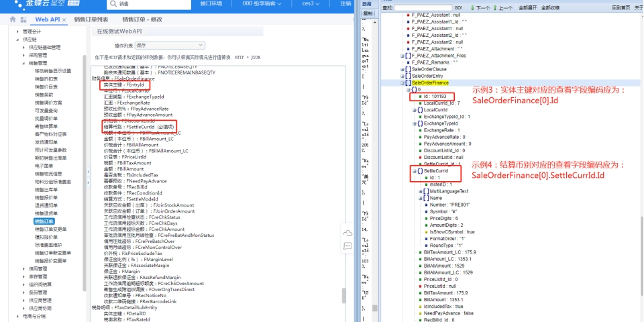Open 销售出库单 in the sidebar
Screen dimensions: 644x322
click(46, 190)
